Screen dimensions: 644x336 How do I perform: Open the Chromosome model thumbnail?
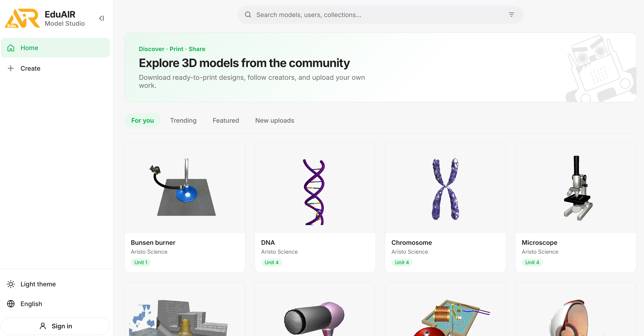pos(445,188)
